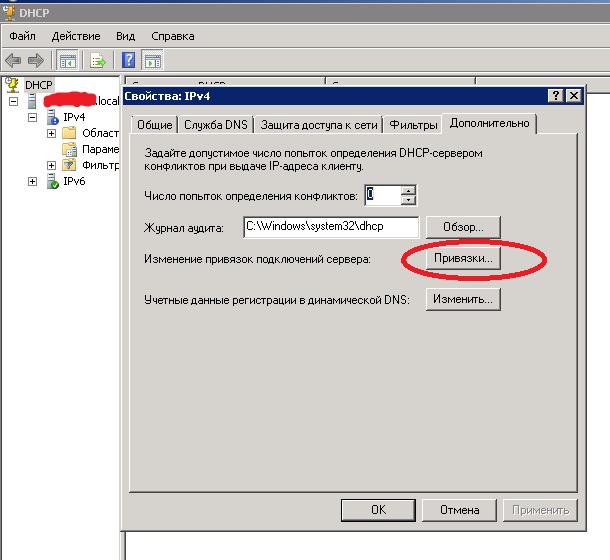Select the IPv6 tree item label
Screen dimensions: 610x560
(x=74, y=181)
